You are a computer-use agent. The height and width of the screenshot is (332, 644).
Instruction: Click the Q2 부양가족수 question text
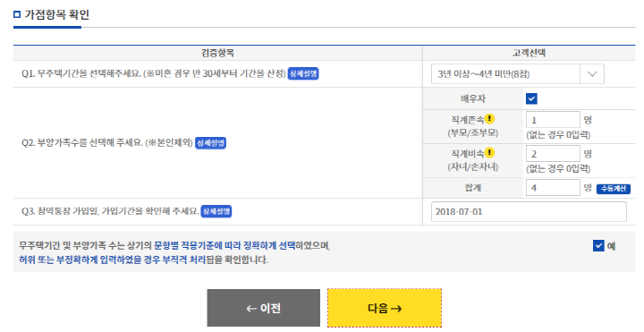106,143
